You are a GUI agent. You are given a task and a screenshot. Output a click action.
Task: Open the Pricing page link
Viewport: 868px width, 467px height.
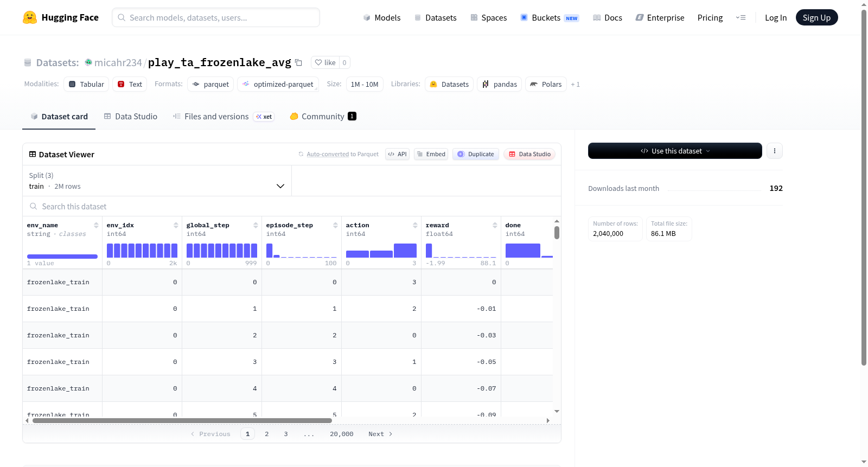710,18
